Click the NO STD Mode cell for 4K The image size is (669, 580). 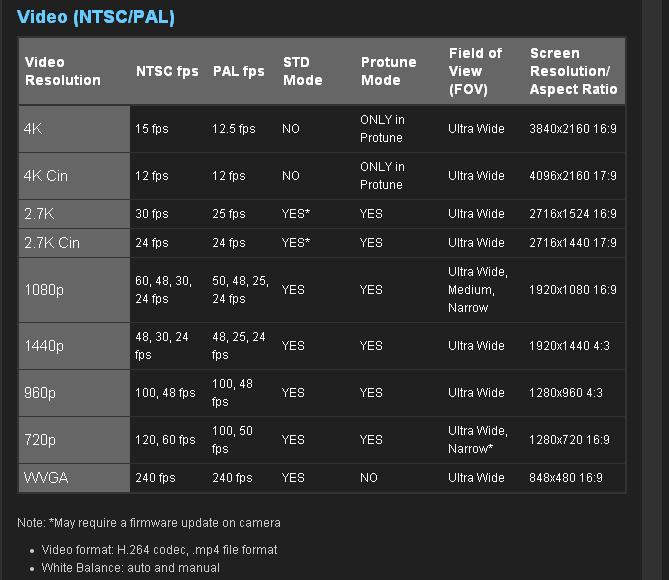tap(291, 129)
